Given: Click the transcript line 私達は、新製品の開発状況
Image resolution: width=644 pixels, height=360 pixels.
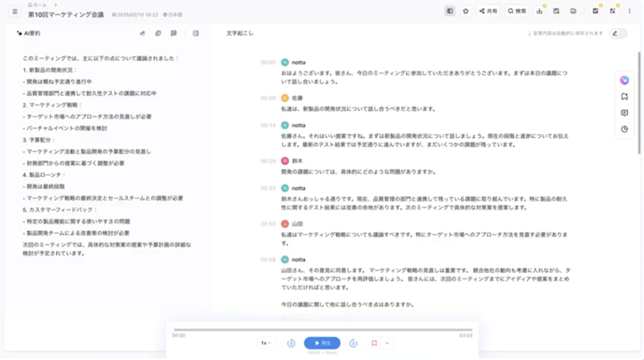Looking at the screenshot, I should (359, 109).
